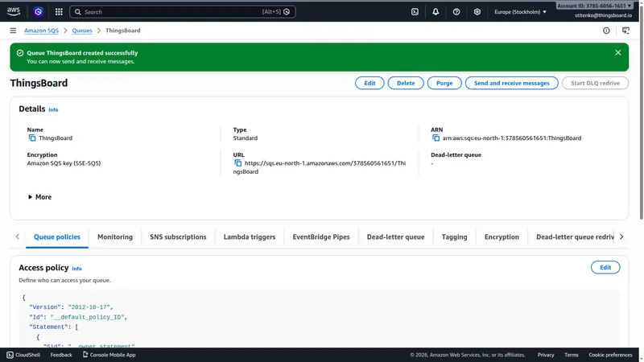644x362 pixels.
Task: Click the queue Edit button
Action: 369,83
